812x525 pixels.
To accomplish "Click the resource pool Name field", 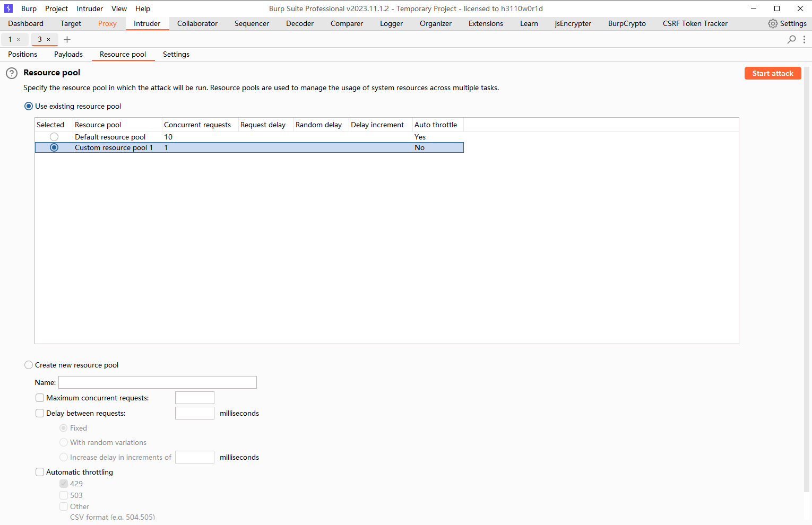I will (158, 382).
